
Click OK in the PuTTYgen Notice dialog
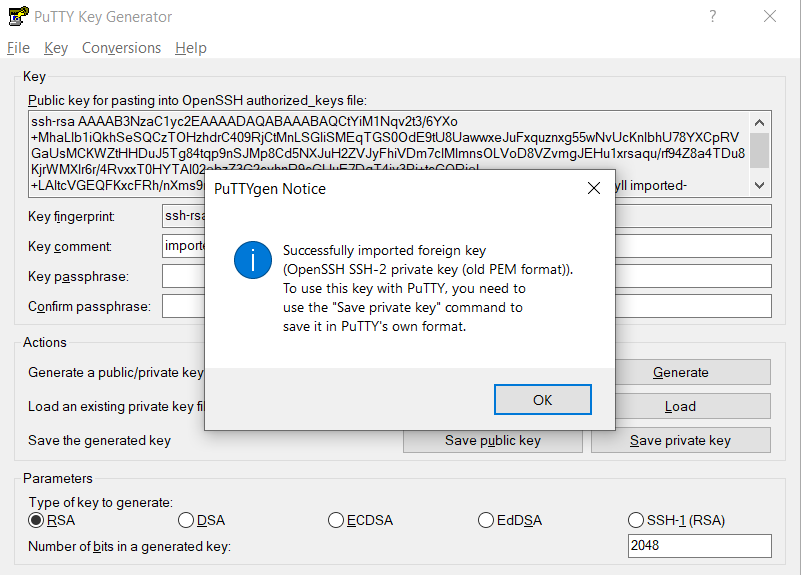(x=543, y=400)
